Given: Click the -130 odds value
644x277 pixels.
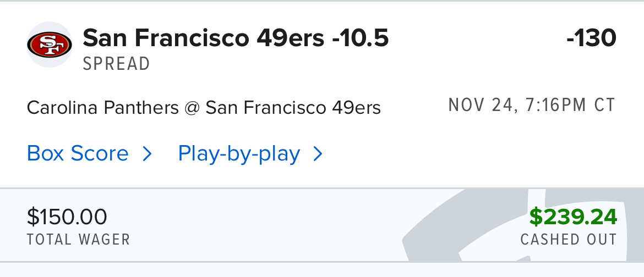Looking at the screenshot, I should (x=591, y=38).
